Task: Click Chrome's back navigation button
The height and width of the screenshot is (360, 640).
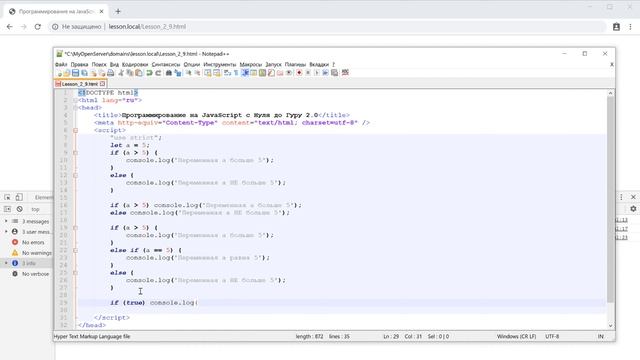Action: click(10, 27)
